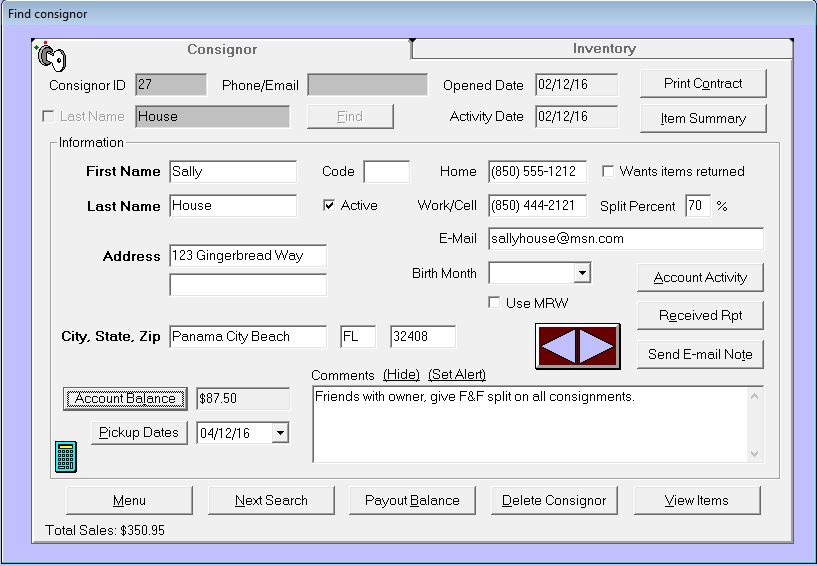Click the Phone/Email search field

pyautogui.click(x=367, y=84)
